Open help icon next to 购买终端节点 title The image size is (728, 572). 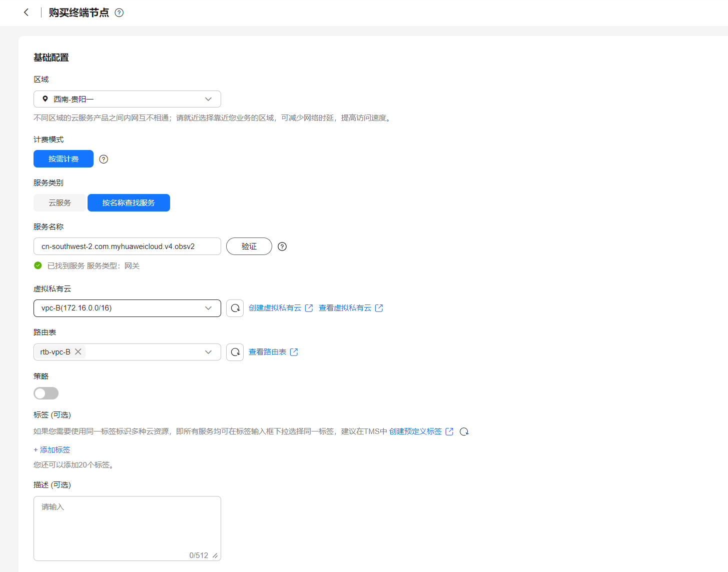pos(119,13)
